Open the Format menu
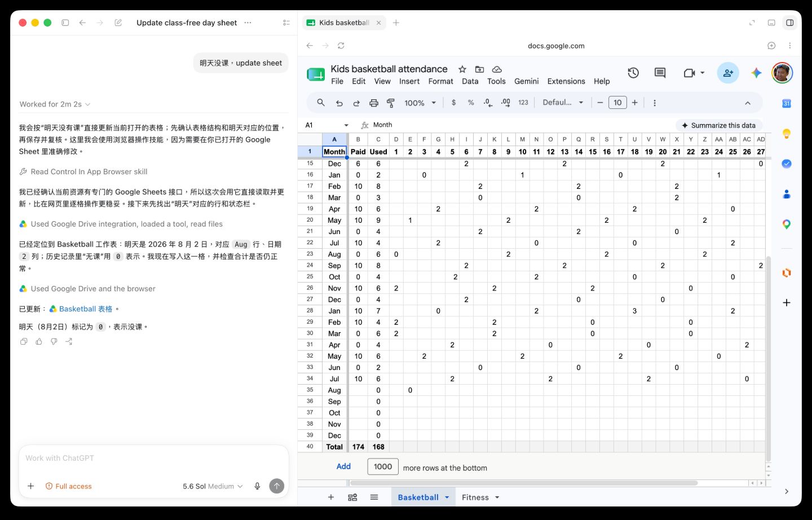The height and width of the screenshot is (520, 812). pos(440,81)
